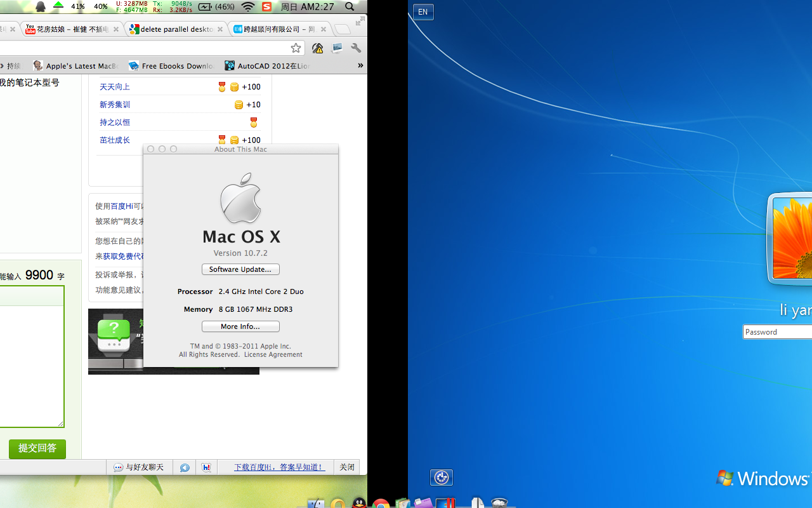Click the warning triangle extension icon
The image size is (812, 508).
[317, 48]
